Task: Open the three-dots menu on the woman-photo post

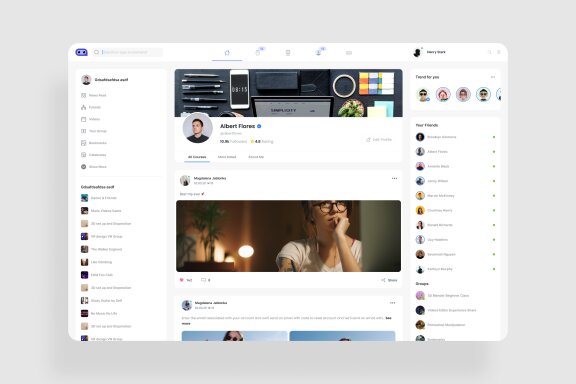Action: coord(394,178)
